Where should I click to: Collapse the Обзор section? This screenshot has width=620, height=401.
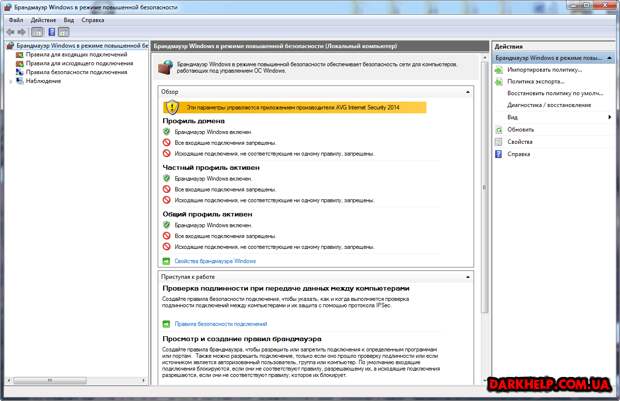tap(468, 92)
